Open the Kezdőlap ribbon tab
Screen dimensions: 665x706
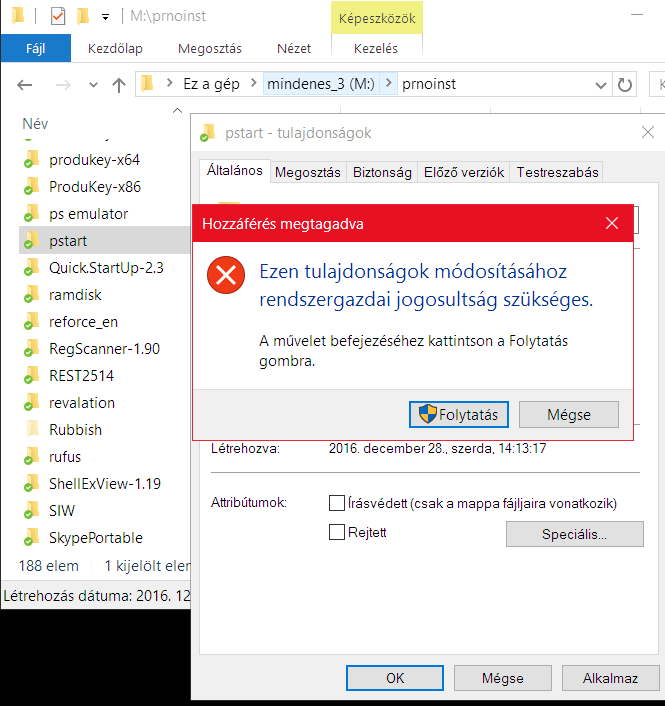click(115, 48)
